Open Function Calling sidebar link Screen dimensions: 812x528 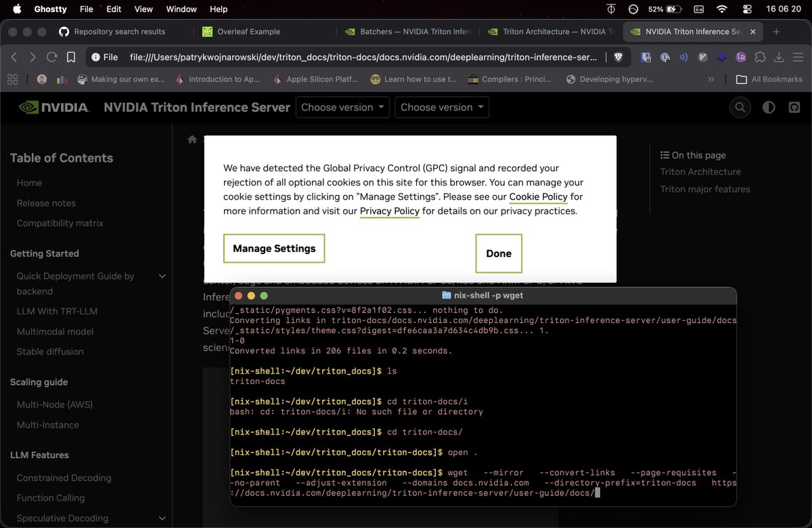[51, 498]
